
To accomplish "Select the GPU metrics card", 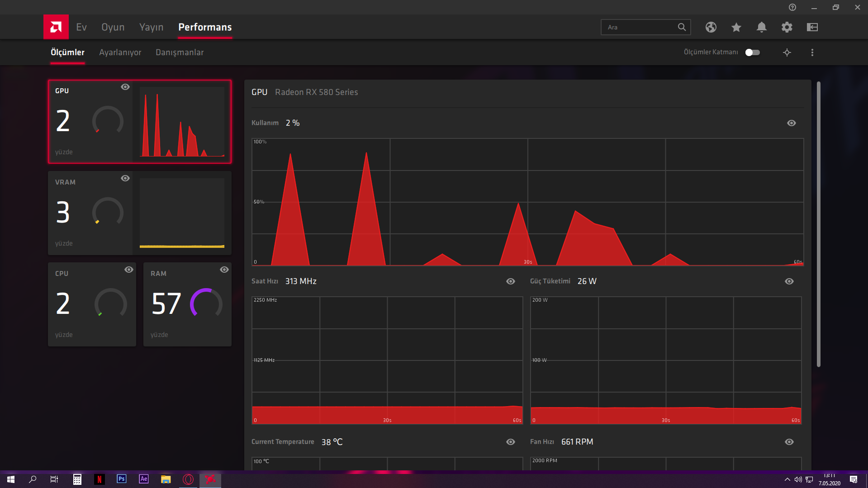I will click(140, 122).
